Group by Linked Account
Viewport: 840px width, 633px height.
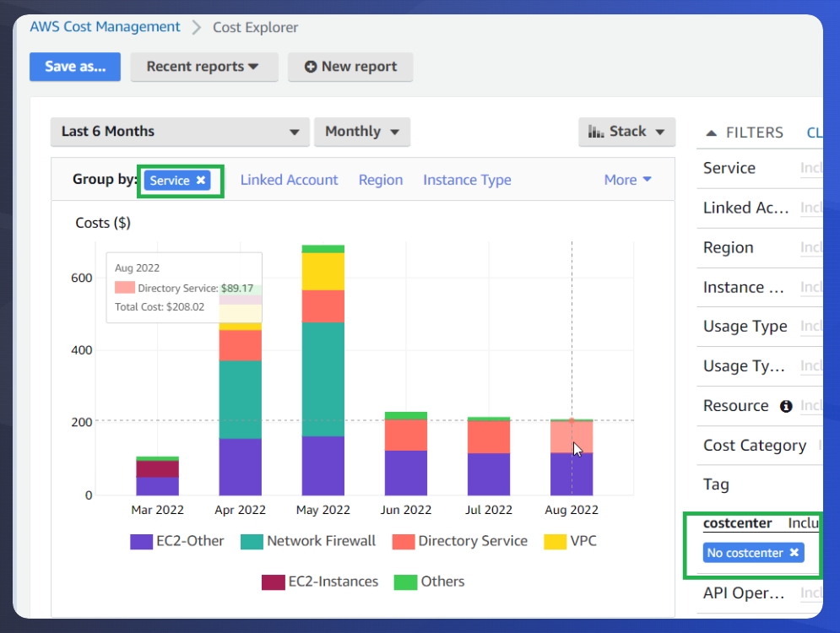click(289, 180)
